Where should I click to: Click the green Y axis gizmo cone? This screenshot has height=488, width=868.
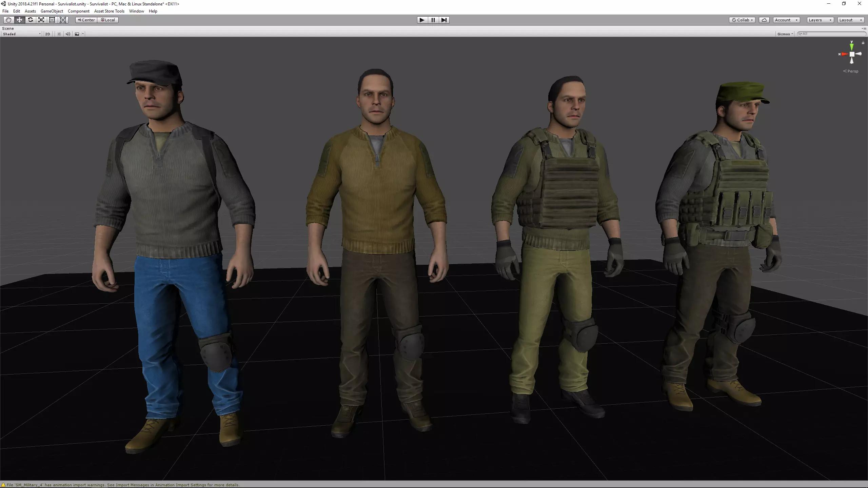(851, 46)
